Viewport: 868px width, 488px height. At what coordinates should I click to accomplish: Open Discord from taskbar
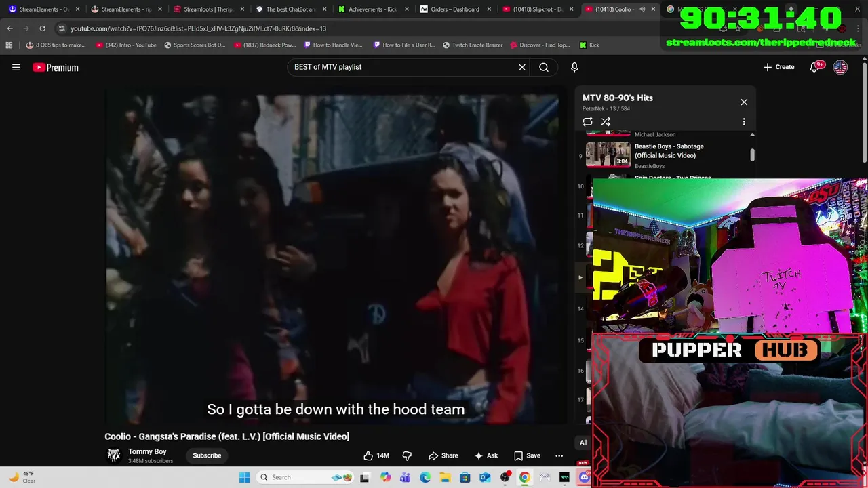click(x=585, y=477)
